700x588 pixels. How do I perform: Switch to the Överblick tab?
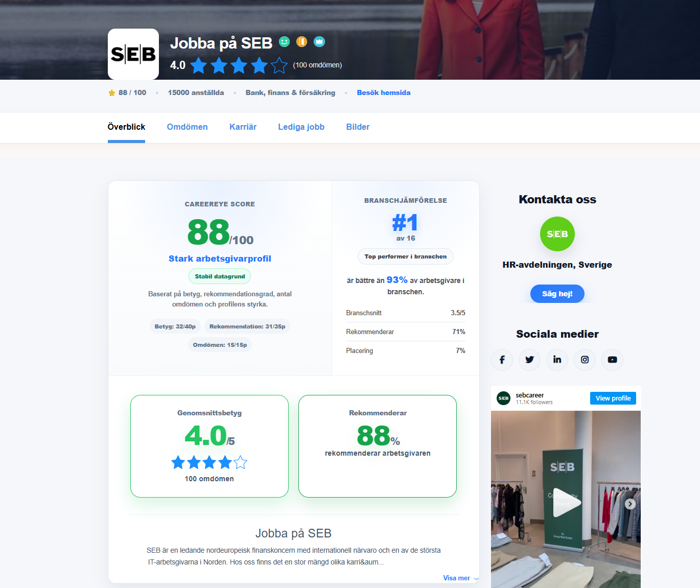tap(126, 127)
